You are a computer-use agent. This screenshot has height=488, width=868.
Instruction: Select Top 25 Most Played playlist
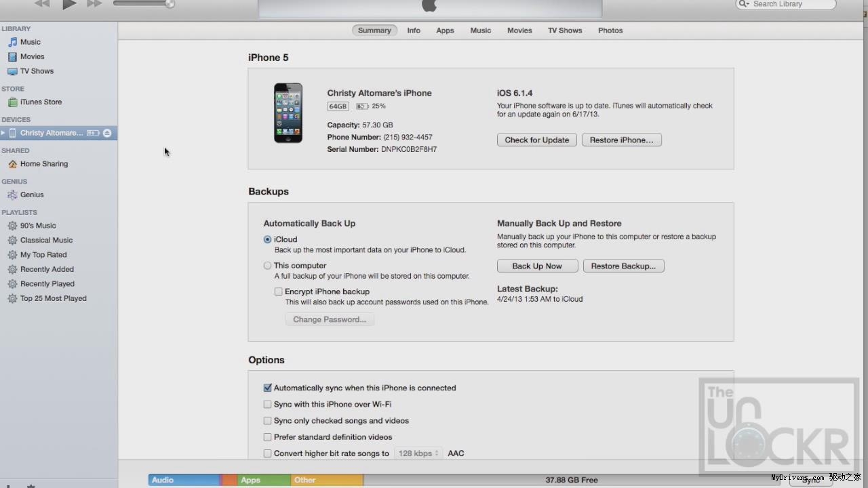(x=54, y=298)
